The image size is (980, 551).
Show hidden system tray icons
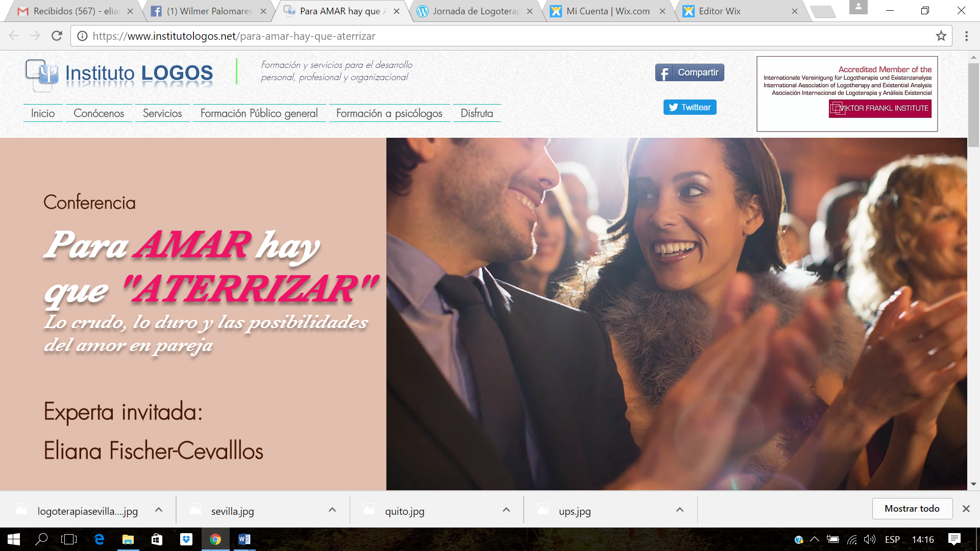(815, 539)
